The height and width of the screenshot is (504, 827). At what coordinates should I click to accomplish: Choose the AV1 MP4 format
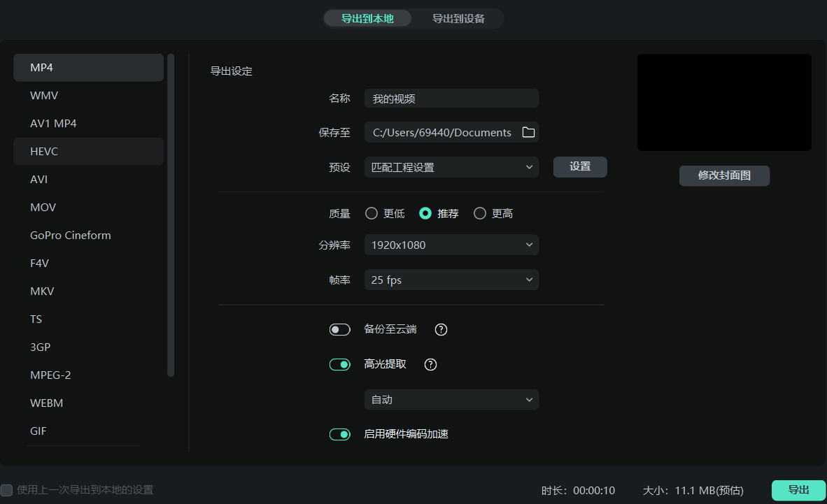[89, 123]
